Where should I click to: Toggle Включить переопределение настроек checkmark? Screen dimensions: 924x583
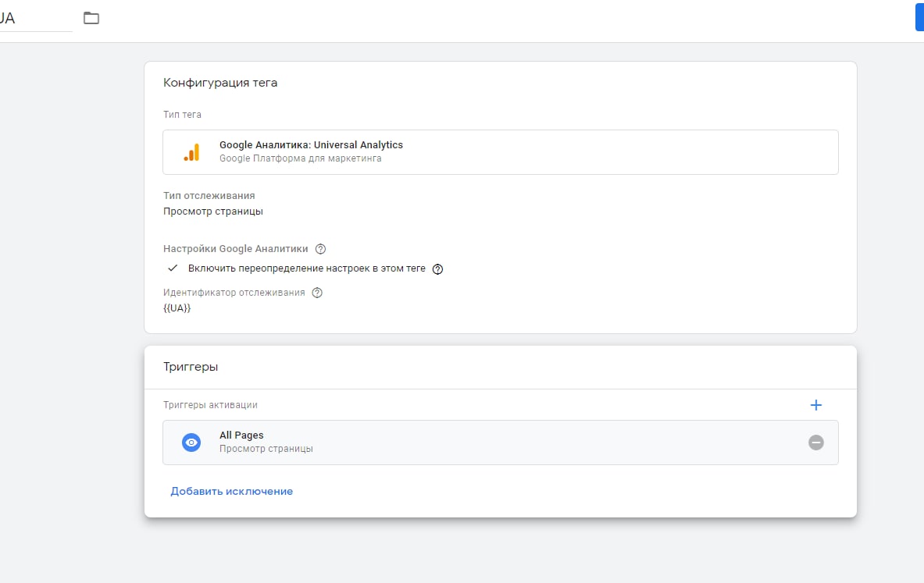[173, 268]
